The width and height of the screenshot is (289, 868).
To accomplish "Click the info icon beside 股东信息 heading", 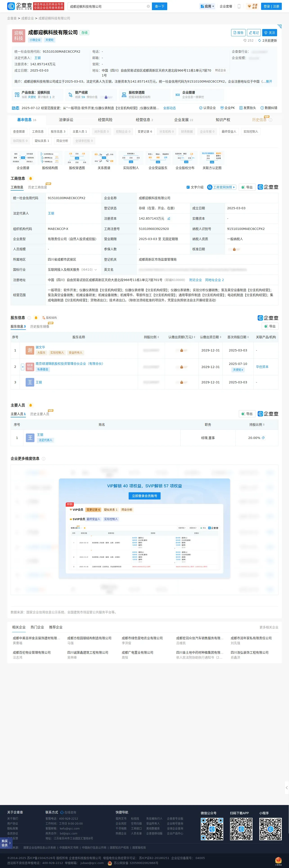I will [29, 318].
